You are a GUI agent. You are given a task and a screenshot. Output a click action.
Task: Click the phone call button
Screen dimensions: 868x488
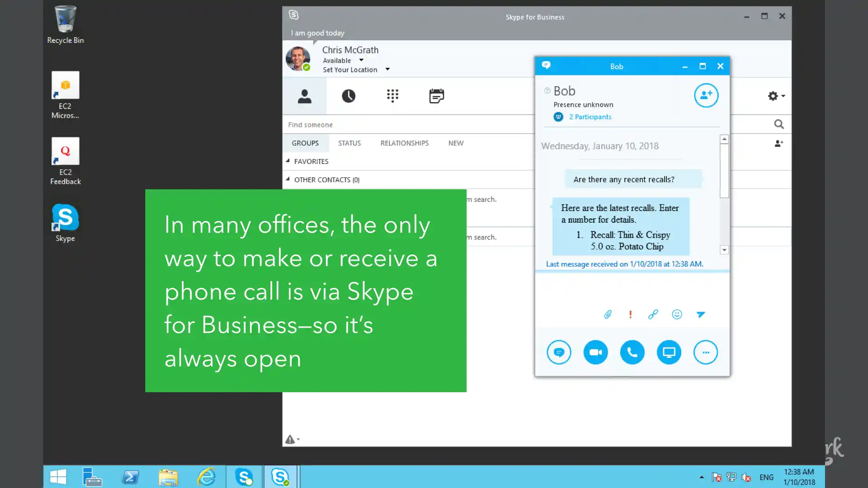point(632,352)
